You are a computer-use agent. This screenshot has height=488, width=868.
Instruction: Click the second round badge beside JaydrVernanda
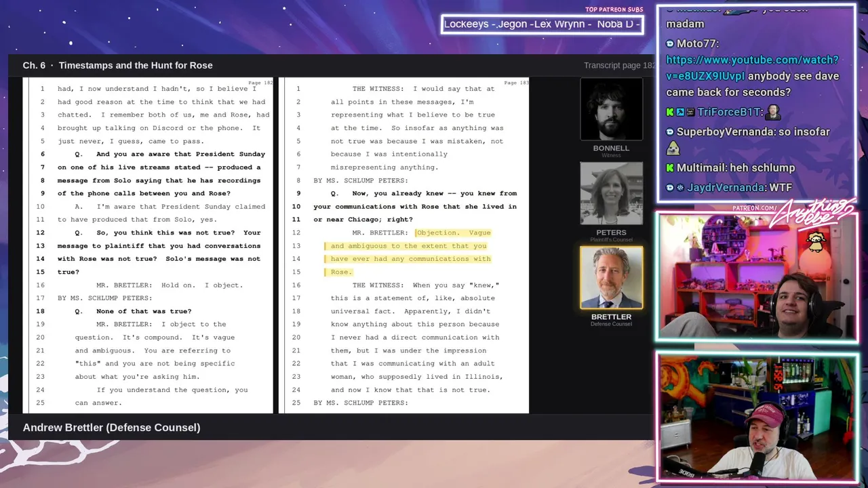point(680,188)
